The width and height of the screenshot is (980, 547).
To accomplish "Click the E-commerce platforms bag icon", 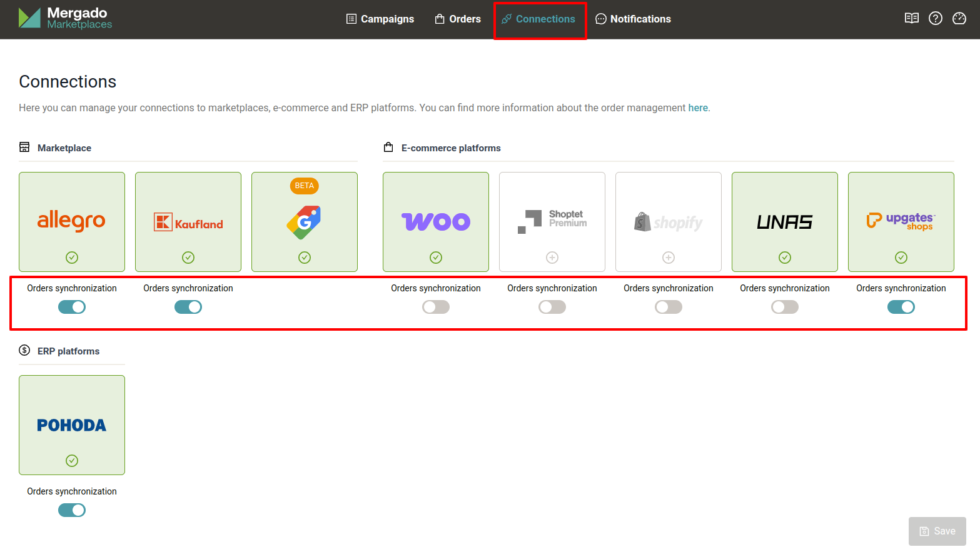I will click(x=388, y=147).
